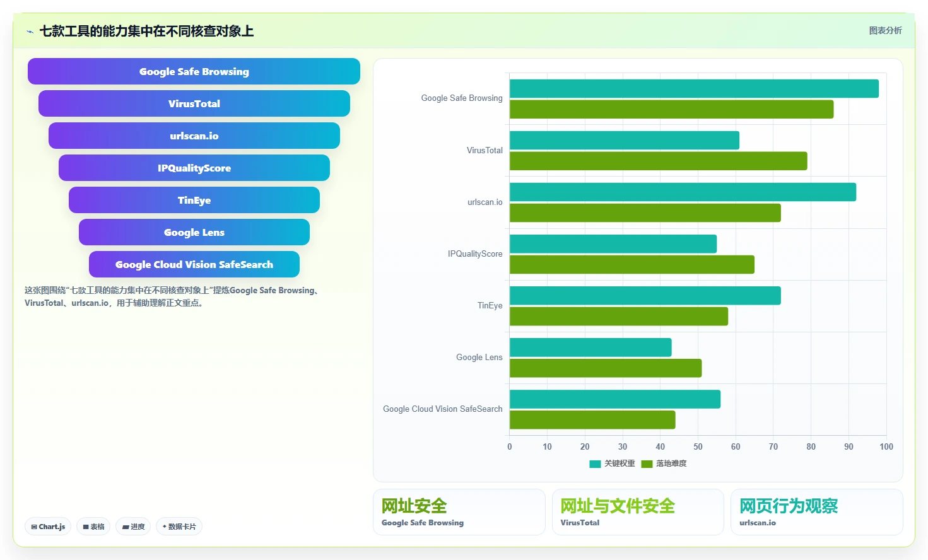928x560 pixels.
Task: Click the teal bar for TinEye
Action: pyautogui.click(x=645, y=295)
